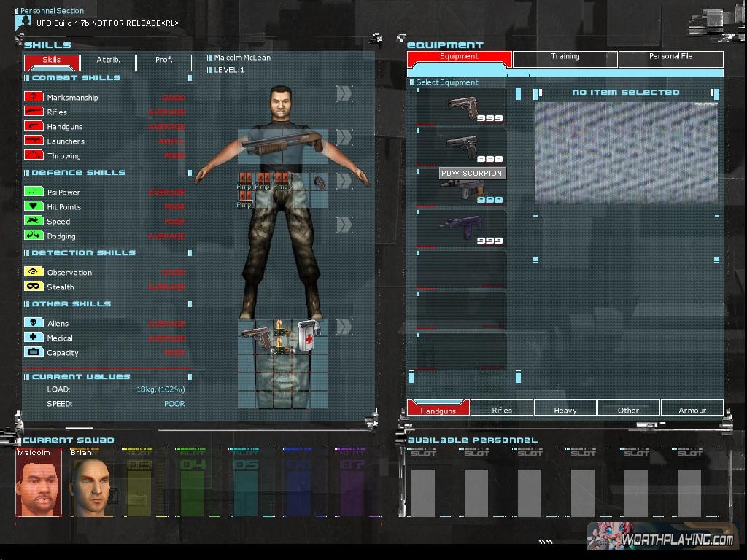Click the Medical cross skill icon
The width and height of the screenshot is (747, 560).
click(34, 338)
